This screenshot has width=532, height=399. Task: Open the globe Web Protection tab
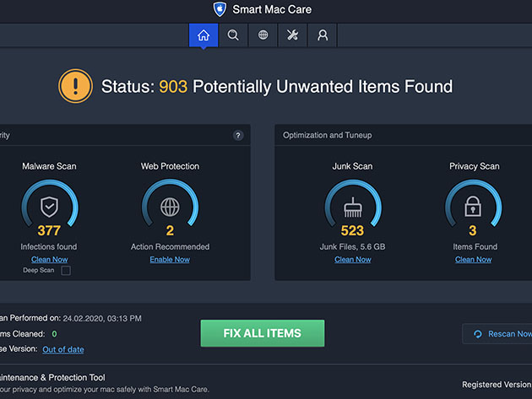click(263, 35)
